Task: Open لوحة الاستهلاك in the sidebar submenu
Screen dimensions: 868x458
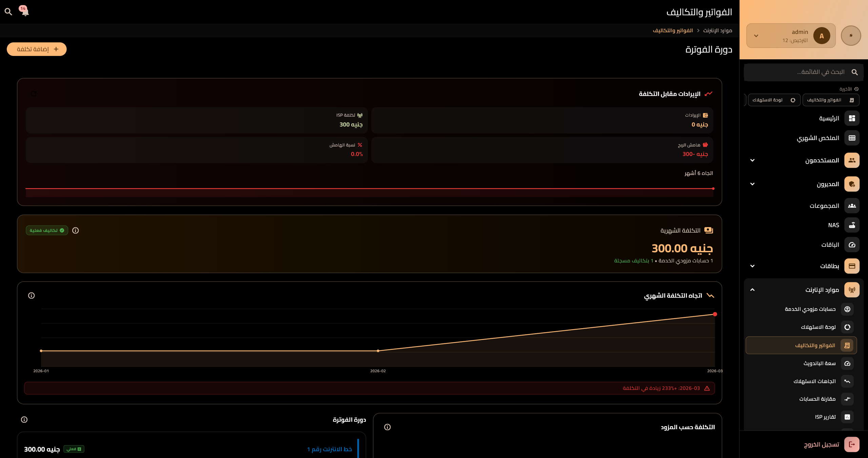Action: point(818,327)
